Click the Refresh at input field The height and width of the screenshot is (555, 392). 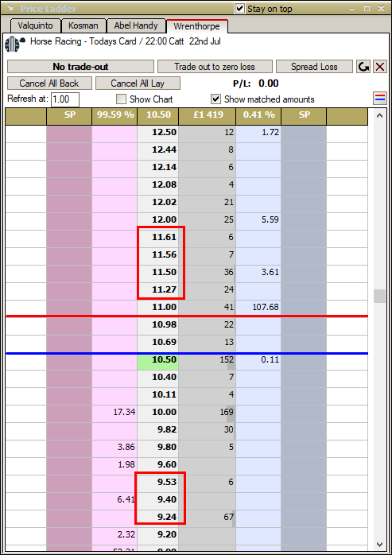click(65, 99)
